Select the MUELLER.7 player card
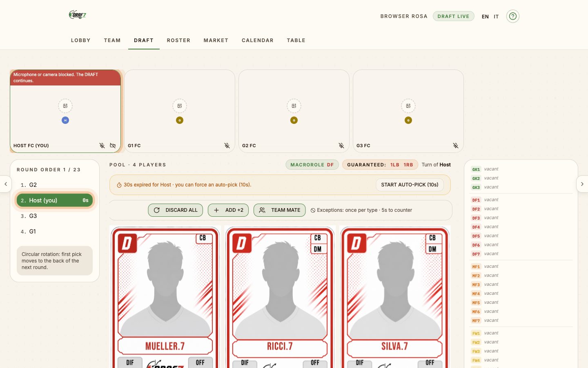The image size is (588, 368). [165, 297]
